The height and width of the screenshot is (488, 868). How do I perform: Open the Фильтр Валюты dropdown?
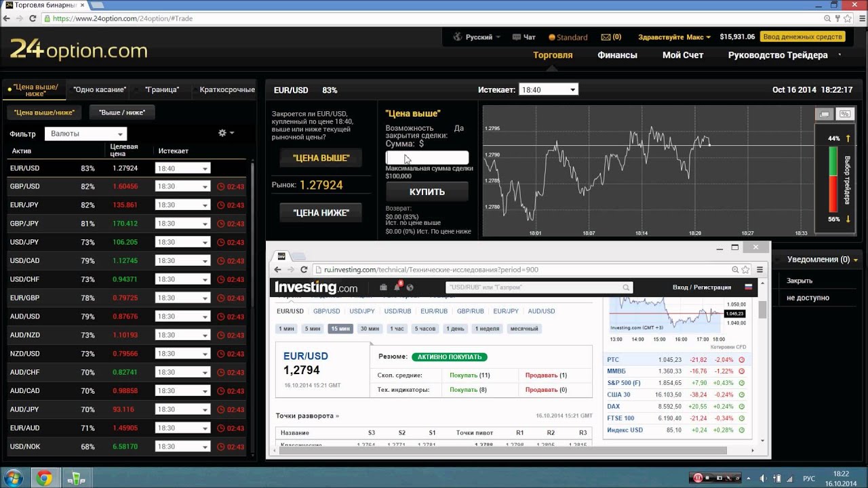point(85,134)
